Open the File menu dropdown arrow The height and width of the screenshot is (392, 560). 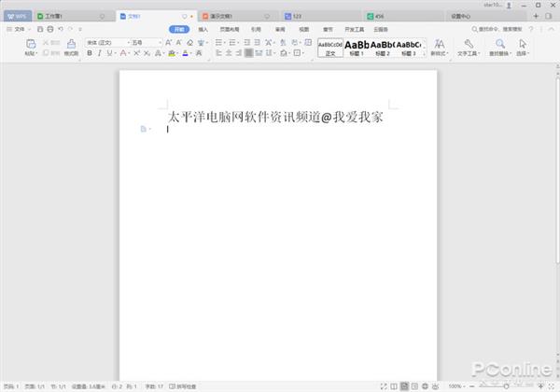pyautogui.click(x=30, y=29)
